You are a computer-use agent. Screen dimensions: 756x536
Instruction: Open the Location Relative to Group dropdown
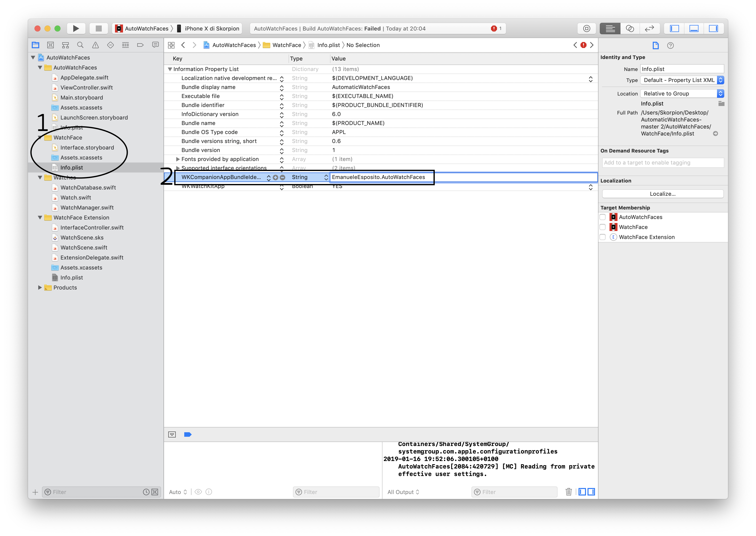[x=682, y=93]
